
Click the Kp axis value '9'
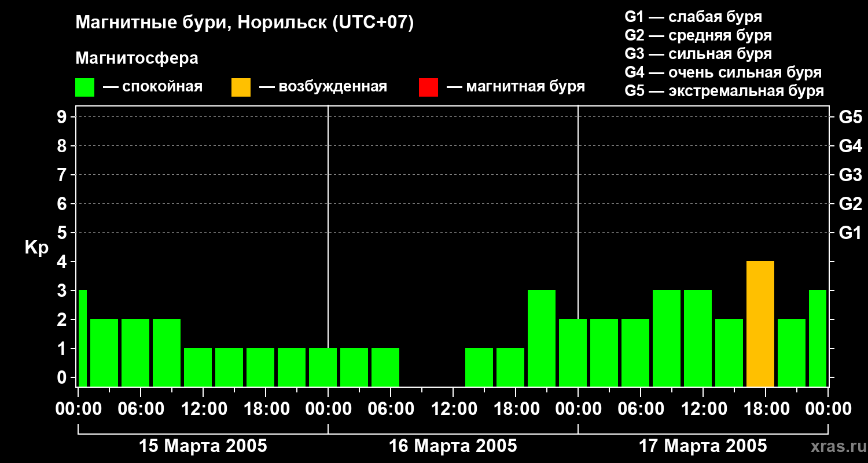pos(63,117)
